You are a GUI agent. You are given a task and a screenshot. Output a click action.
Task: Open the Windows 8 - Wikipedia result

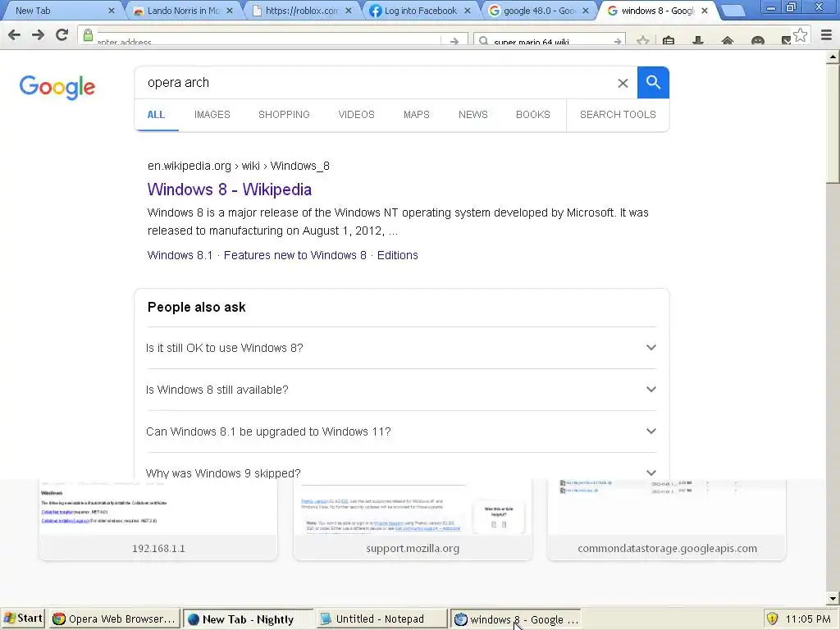230,189
